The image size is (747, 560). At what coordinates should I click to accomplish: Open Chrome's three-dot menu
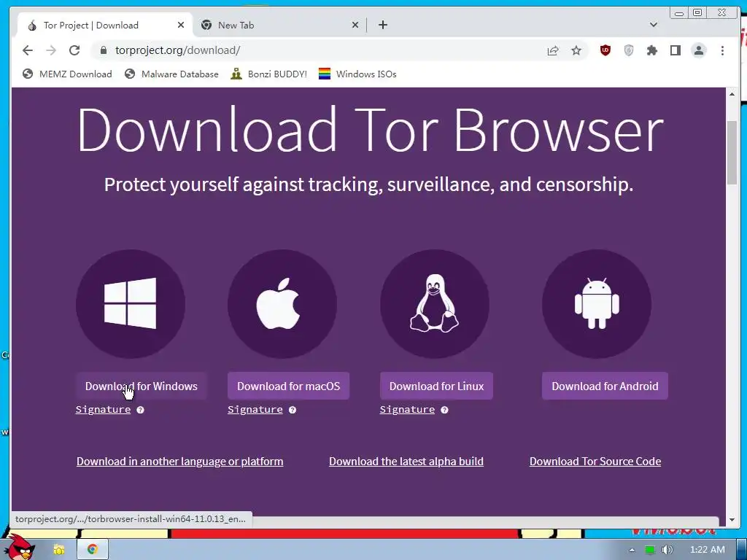[722, 50]
